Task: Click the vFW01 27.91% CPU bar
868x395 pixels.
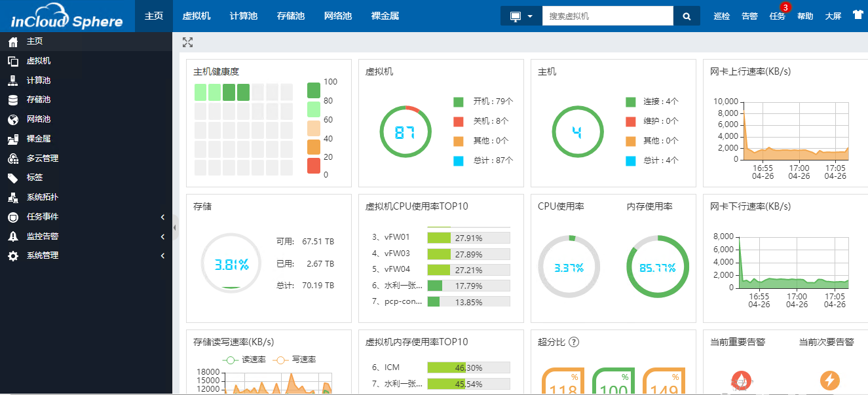Action: point(468,237)
